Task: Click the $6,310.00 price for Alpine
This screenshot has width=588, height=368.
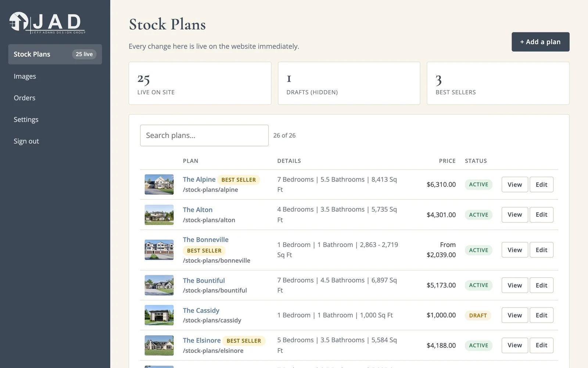Action: [441, 184]
